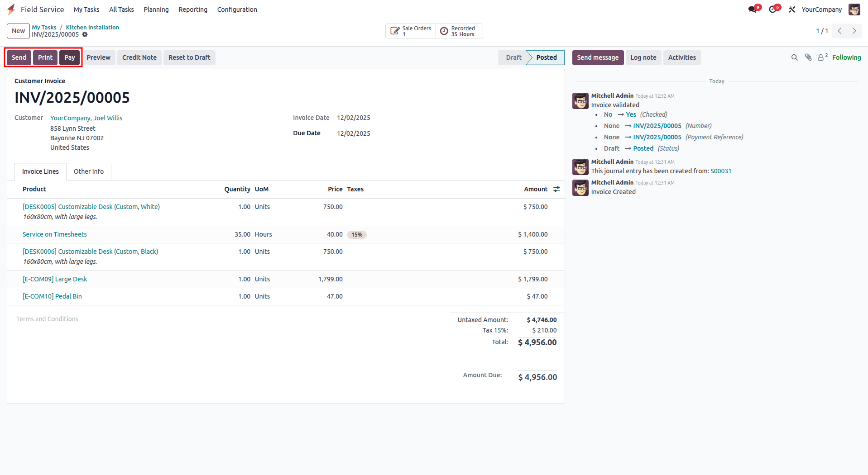This screenshot has height=475, width=868.
Task: Switch to the Other Info tab
Action: [x=89, y=171]
